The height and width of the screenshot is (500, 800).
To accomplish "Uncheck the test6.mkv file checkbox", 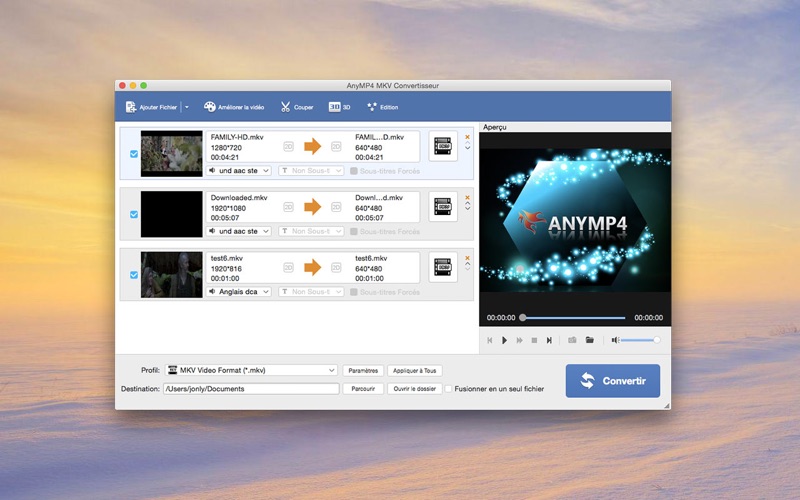I will pos(134,275).
